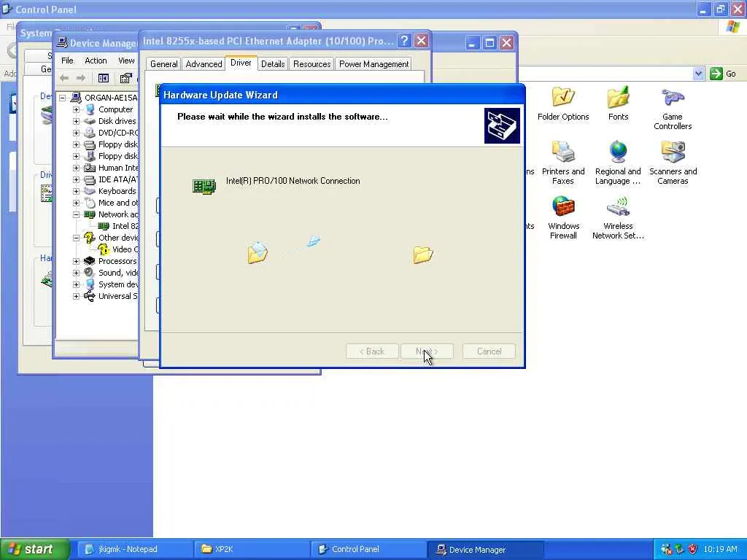Select Intel(R) PRO/100 Network Connection text

293,181
